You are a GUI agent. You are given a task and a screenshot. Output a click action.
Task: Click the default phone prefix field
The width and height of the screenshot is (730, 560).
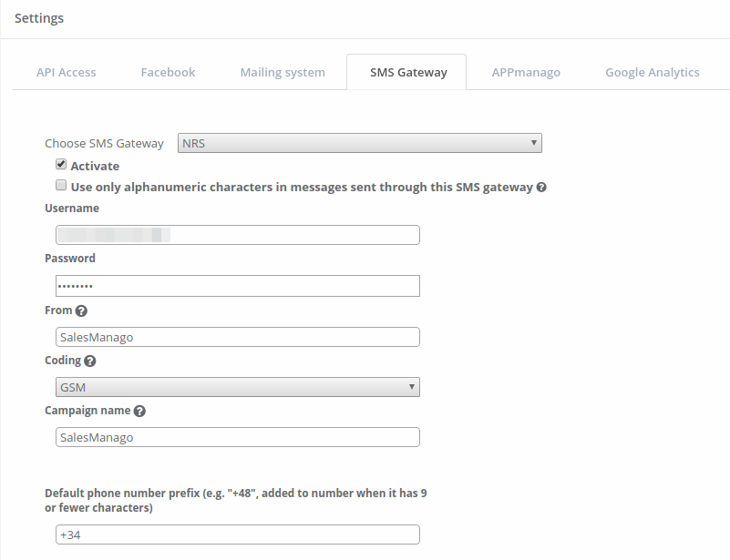(237, 535)
